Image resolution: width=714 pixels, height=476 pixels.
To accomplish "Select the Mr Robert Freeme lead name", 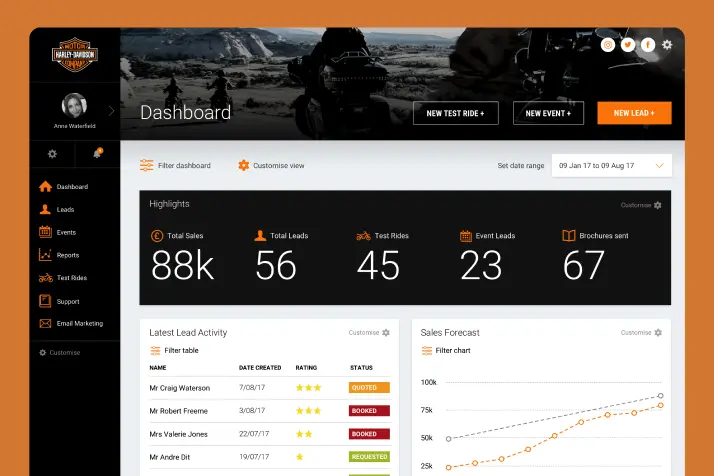I will click(x=178, y=411).
